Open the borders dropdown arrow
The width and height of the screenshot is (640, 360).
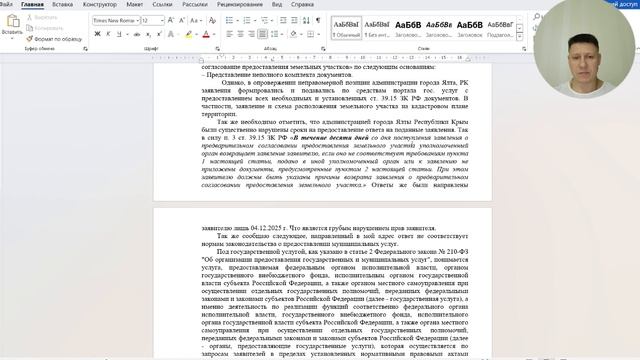(318, 34)
